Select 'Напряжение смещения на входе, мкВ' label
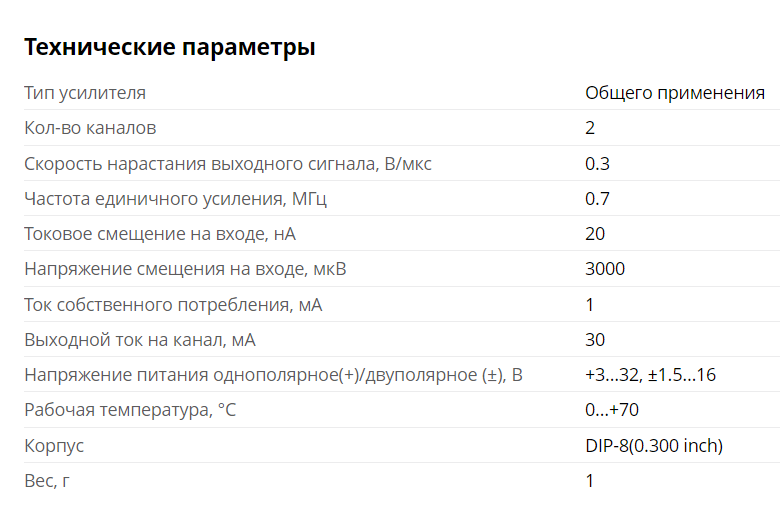The image size is (780, 506). [185, 269]
